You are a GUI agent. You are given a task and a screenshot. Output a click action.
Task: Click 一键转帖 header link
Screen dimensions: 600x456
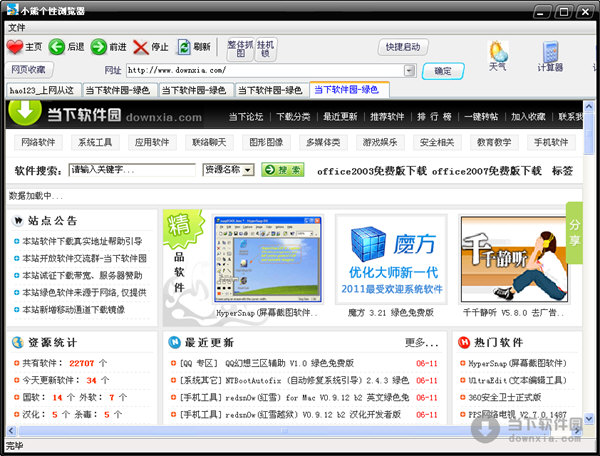tap(481, 117)
